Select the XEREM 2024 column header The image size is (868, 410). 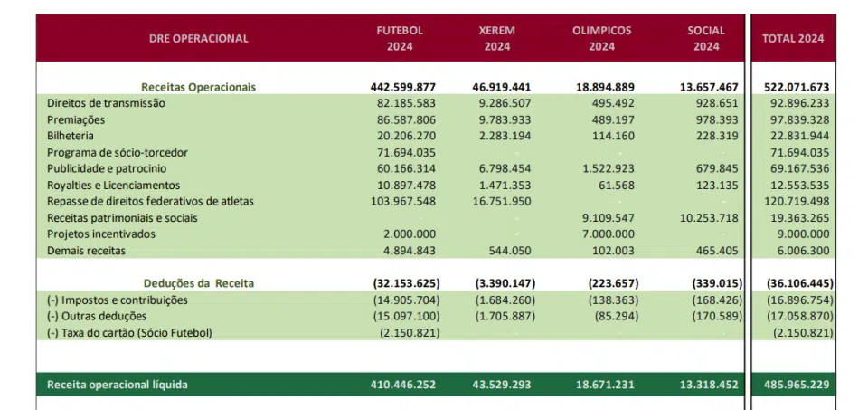tap(497, 39)
